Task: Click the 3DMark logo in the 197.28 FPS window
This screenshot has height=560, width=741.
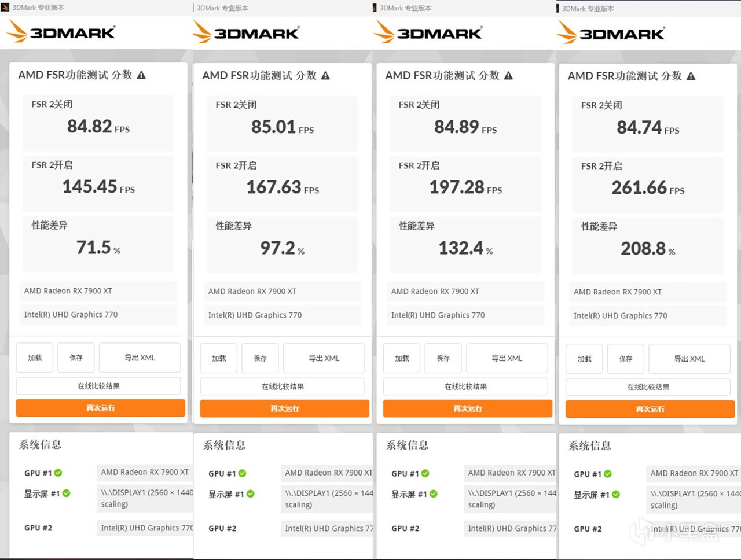Action: point(428,32)
